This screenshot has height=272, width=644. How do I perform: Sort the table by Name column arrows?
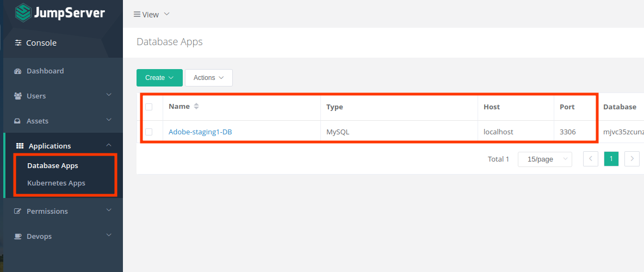coord(196,107)
